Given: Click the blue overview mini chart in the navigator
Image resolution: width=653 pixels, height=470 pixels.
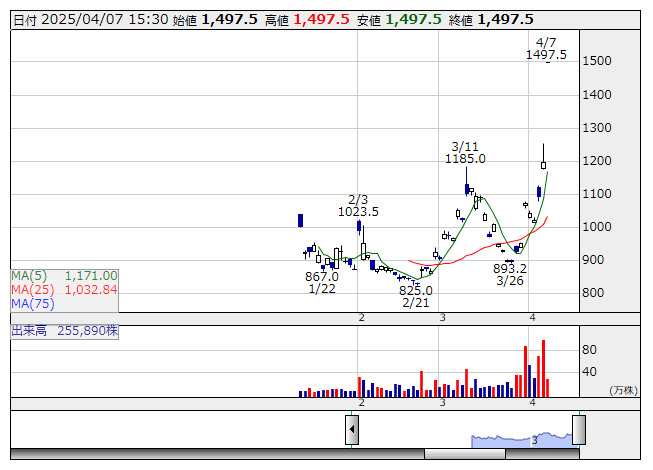Looking at the screenshot, I should pos(522,440).
